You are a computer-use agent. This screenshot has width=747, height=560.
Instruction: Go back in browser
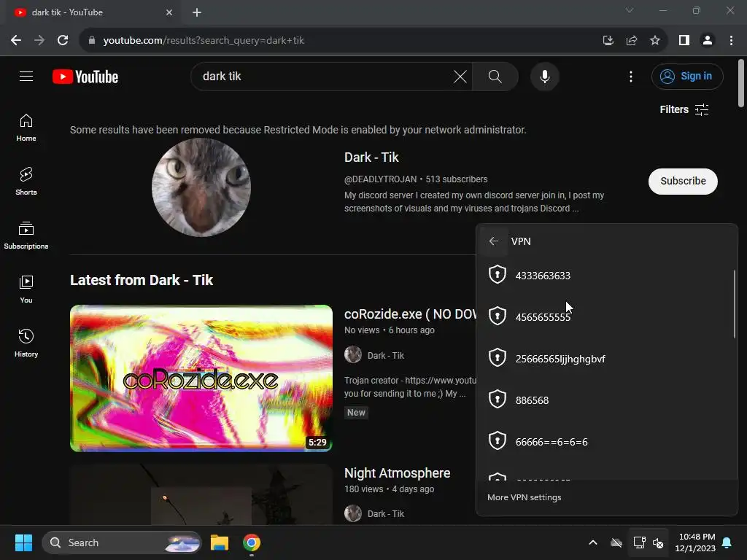tap(16, 41)
